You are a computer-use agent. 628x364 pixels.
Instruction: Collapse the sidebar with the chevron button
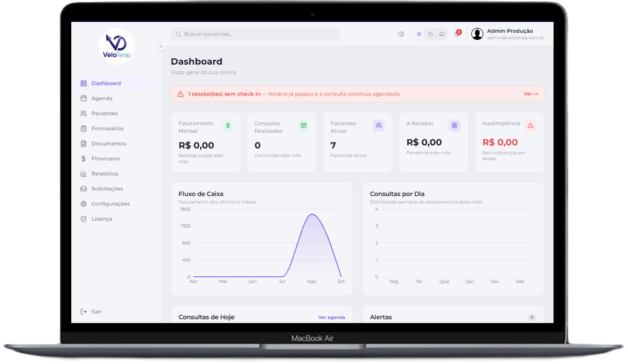(x=161, y=47)
